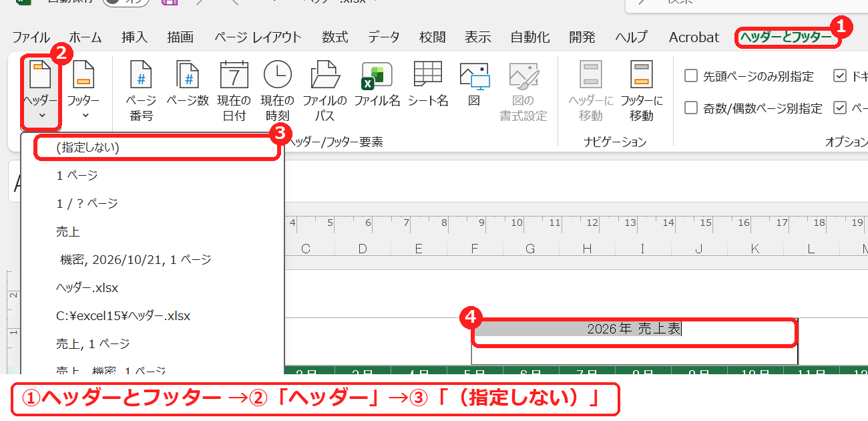This screenshot has height=421, width=868.
Task: Click the search box in title bar
Action: pyautogui.click(x=746, y=5)
